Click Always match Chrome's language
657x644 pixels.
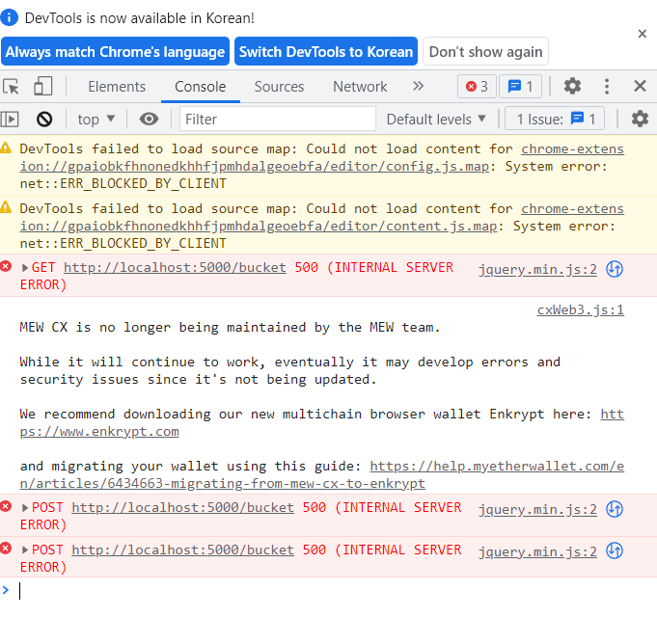115,51
